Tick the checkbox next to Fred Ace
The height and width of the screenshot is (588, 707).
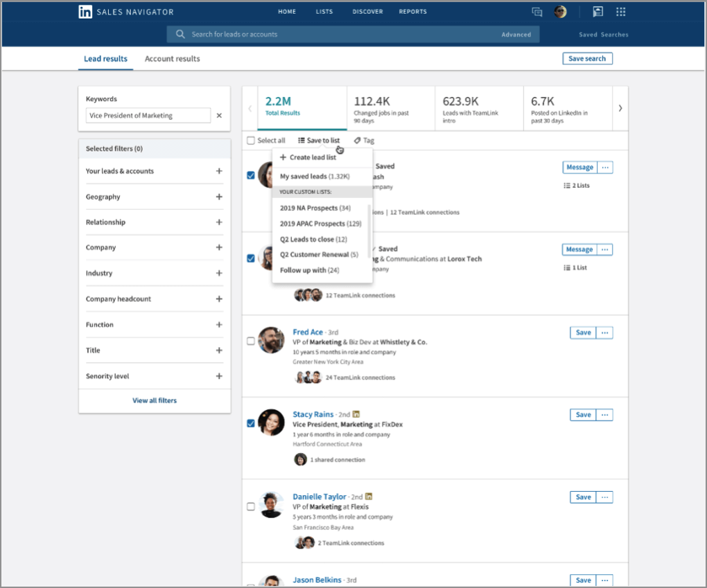(x=251, y=341)
